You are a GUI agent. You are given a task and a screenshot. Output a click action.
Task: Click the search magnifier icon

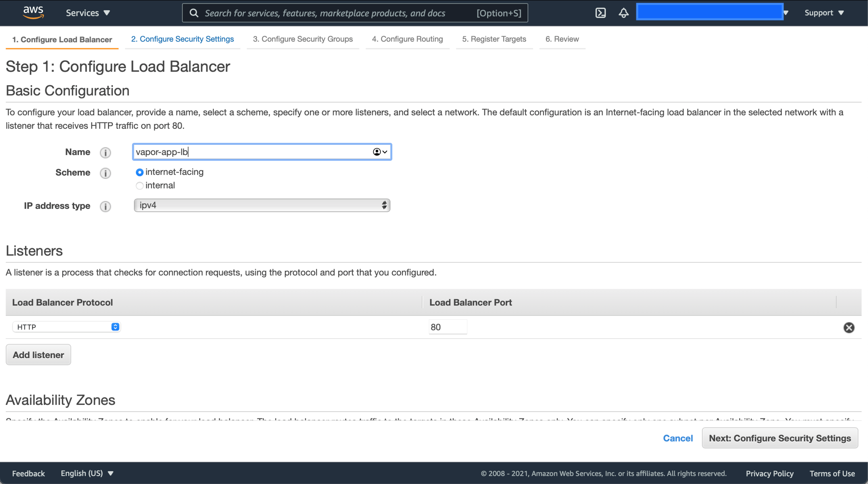click(x=194, y=13)
